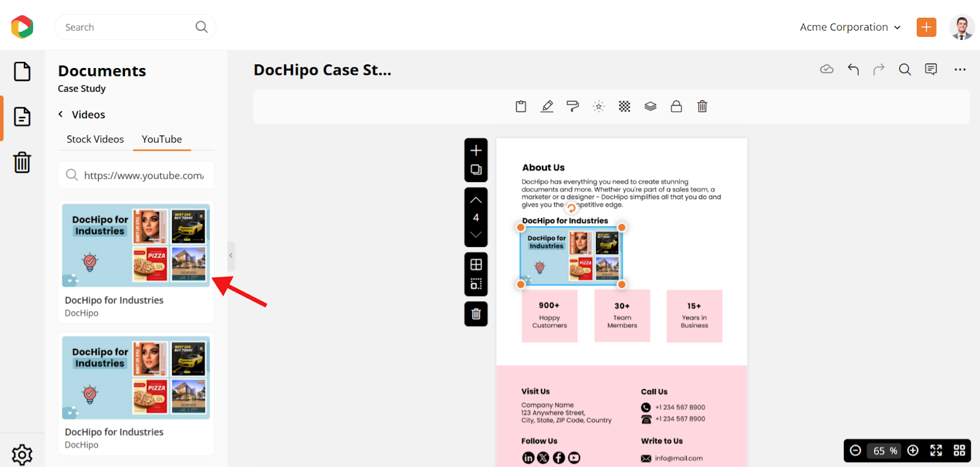Zoom in with plus circle icon
This screenshot has height=467, width=980.
coord(913,450)
